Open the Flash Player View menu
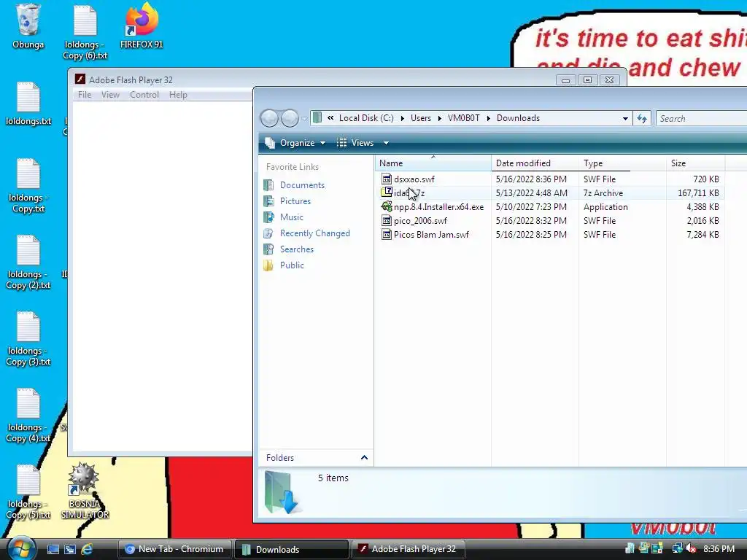The height and width of the screenshot is (560, 747). (x=110, y=95)
